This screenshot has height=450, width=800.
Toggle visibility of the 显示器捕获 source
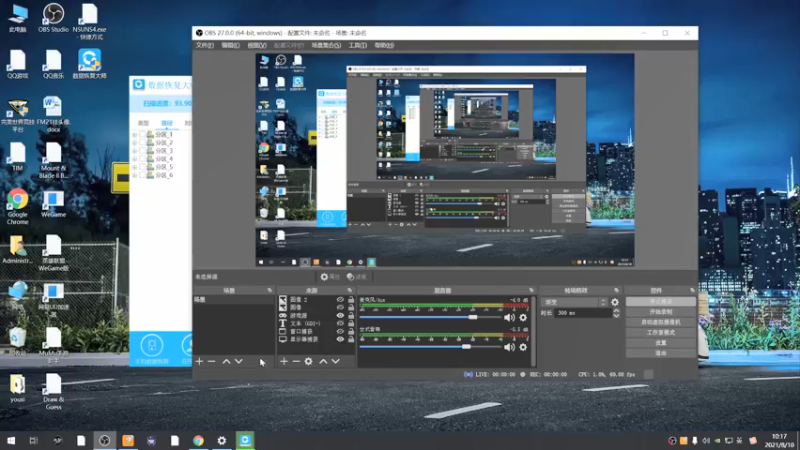pyautogui.click(x=340, y=339)
